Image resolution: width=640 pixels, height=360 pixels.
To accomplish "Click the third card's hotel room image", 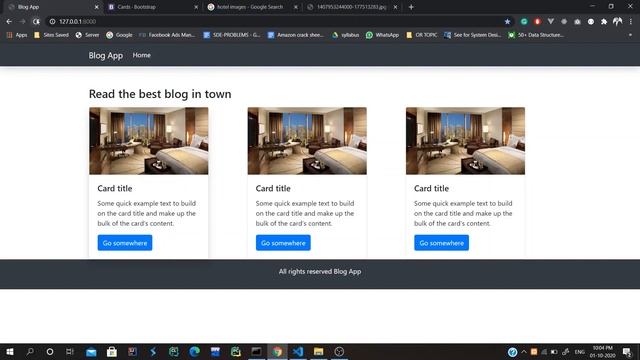I will 465,141.
